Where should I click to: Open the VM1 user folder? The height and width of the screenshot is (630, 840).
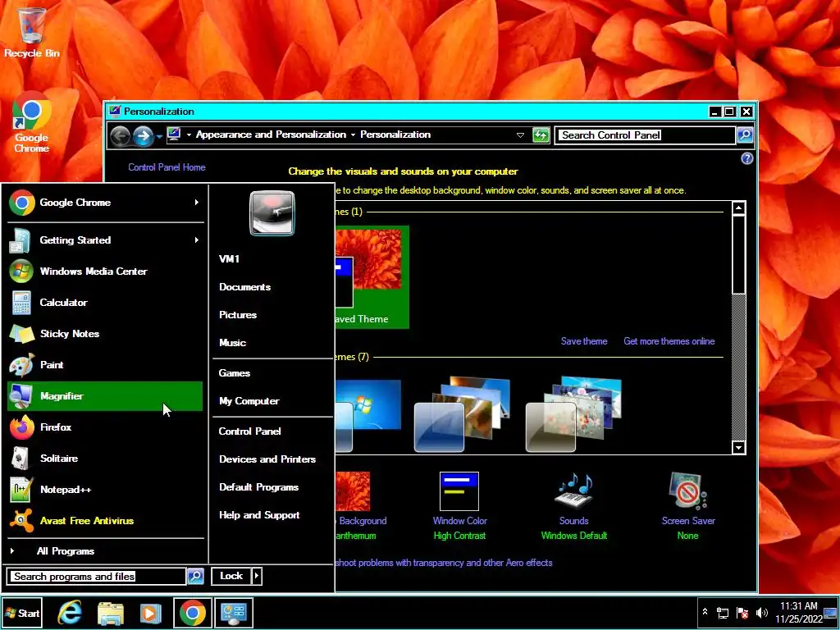230,258
